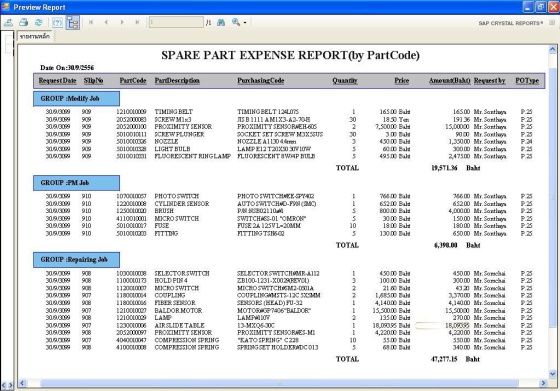Click the CYLINDER SENSOR description cell

[x=182, y=204]
